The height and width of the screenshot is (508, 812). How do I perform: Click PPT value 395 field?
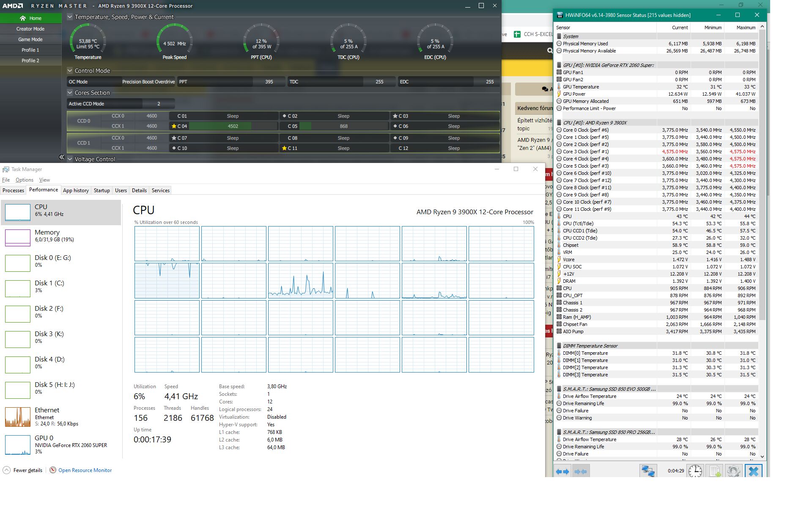(269, 82)
